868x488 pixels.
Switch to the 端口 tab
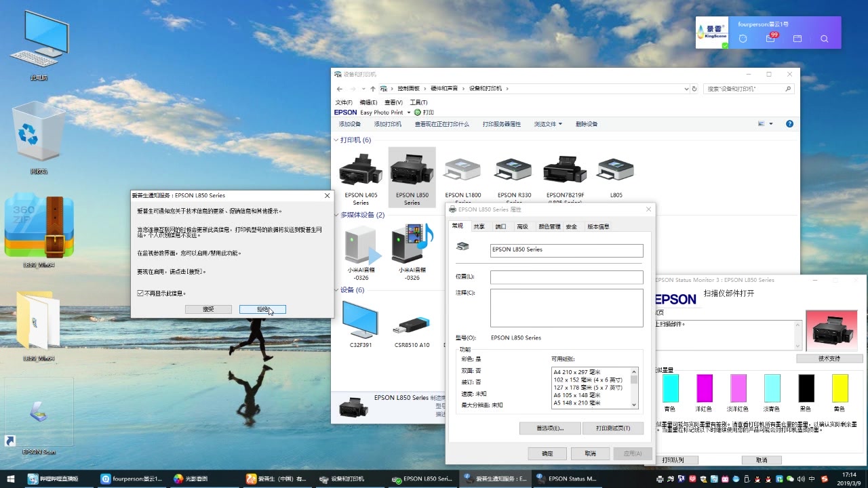click(x=500, y=226)
